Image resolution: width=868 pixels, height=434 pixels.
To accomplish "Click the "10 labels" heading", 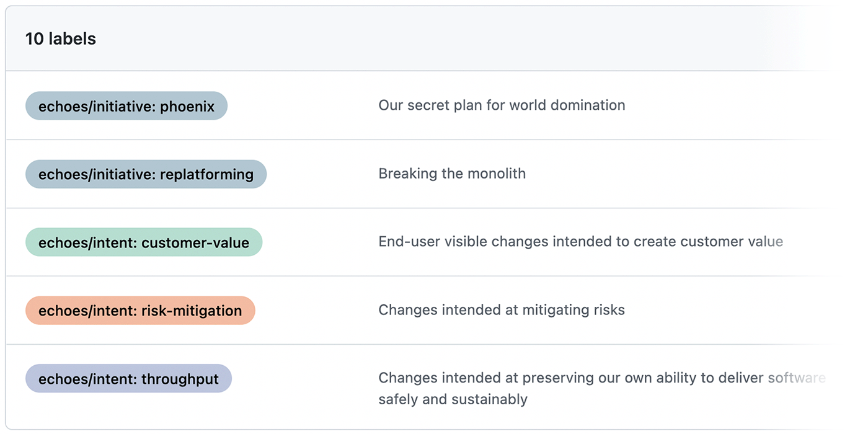I will coord(61,39).
